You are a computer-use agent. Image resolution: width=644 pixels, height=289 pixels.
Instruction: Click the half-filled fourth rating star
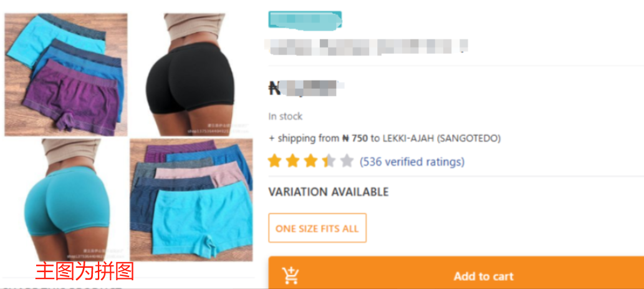pyautogui.click(x=329, y=161)
